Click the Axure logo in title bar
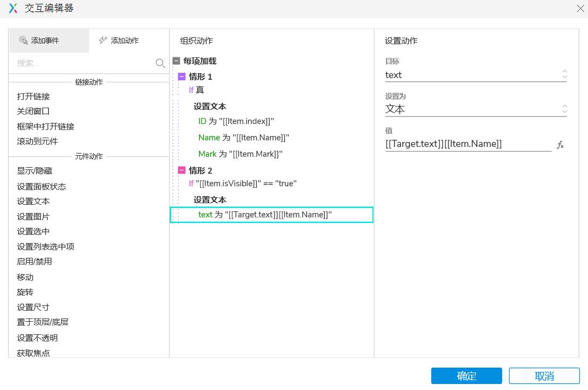This screenshot has height=390, width=588. pos(13,8)
